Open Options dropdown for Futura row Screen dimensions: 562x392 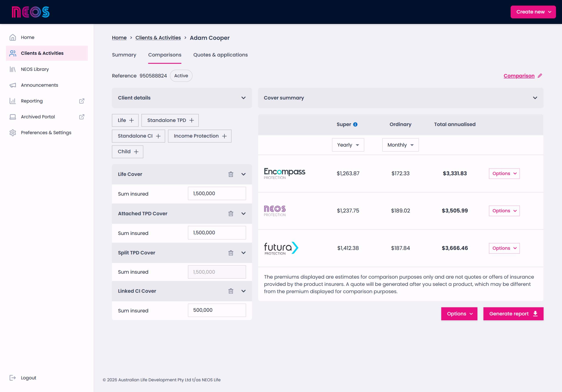point(504,248)
